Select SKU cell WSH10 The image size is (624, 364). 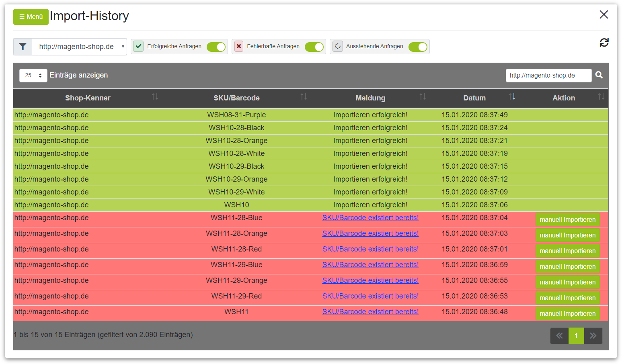[x=236, y=205]
